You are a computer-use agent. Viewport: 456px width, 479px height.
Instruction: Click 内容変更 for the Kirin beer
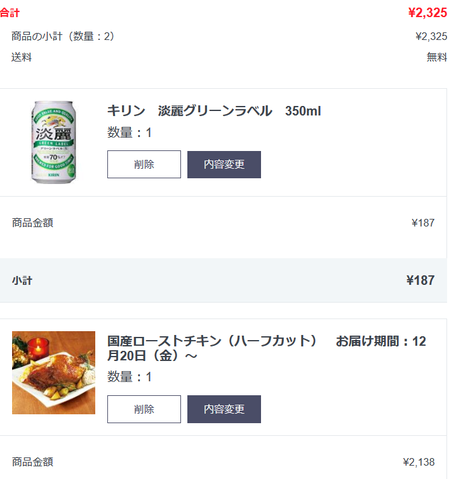coord(224,164)
